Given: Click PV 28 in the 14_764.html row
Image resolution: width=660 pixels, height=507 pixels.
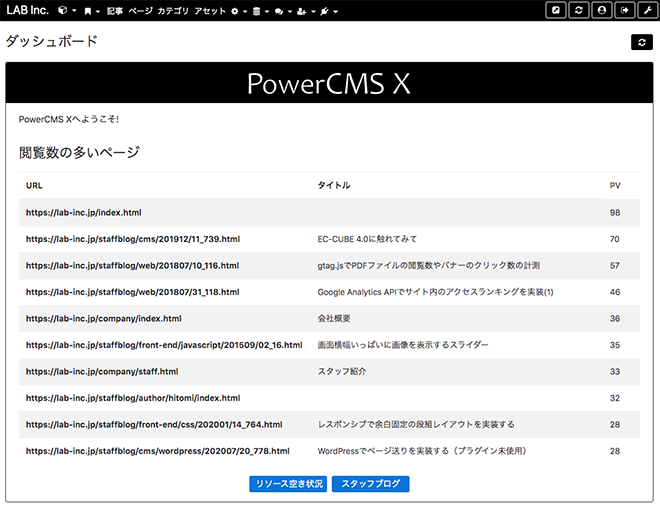Looking at the screenshot, I should click(615, 425).
